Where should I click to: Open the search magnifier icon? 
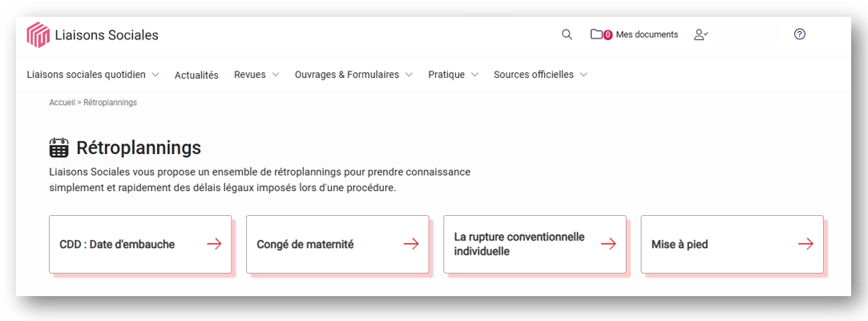[567, 35]
